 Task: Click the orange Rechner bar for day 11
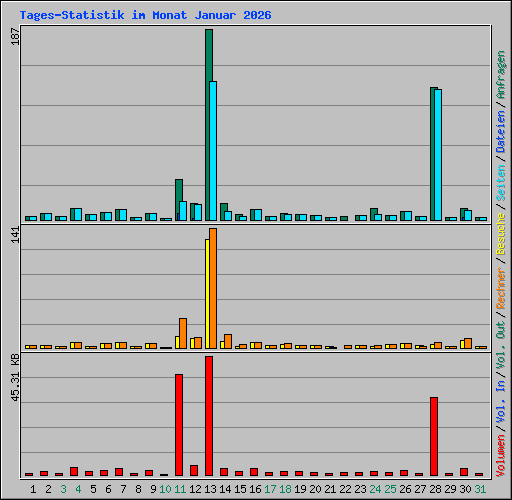tap(183, 334)
